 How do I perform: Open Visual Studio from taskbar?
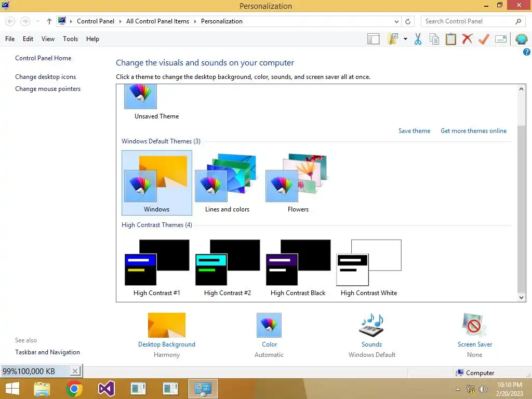106,389
